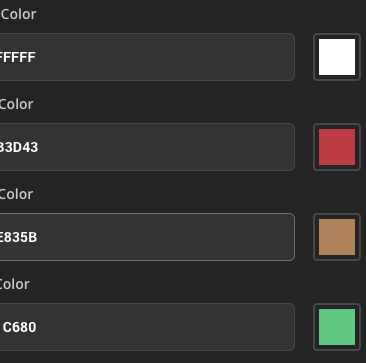Viewport: 366px width, 363px height.
Task: Open the white color swatch picker
Action: click(x=337, y=57)
